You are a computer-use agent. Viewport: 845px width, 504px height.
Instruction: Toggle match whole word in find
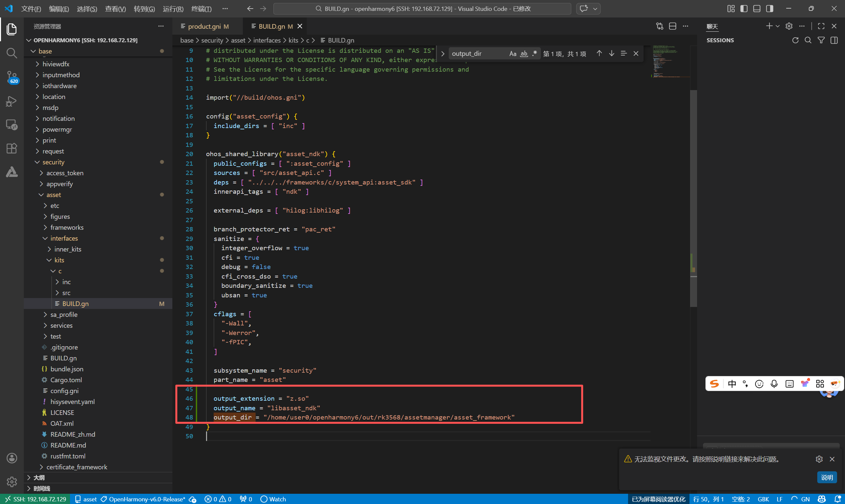pos(524,54)
